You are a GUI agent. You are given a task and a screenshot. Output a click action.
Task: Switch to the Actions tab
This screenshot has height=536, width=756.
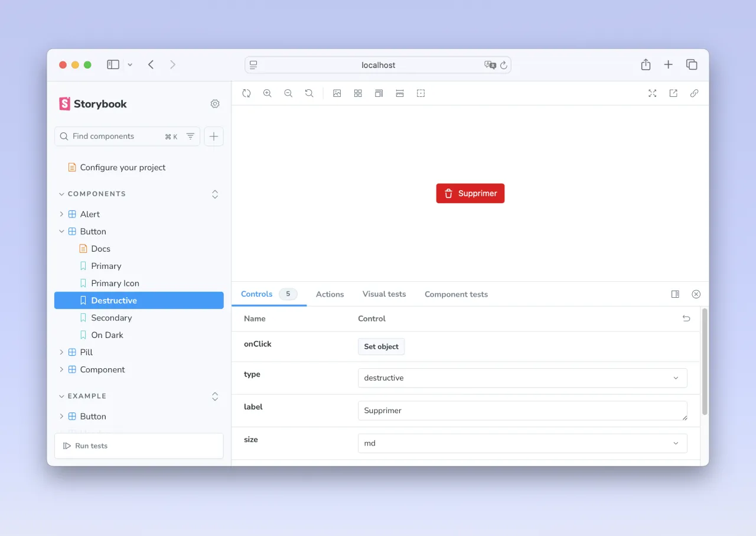pyautogui.click(x=330, y=294)
